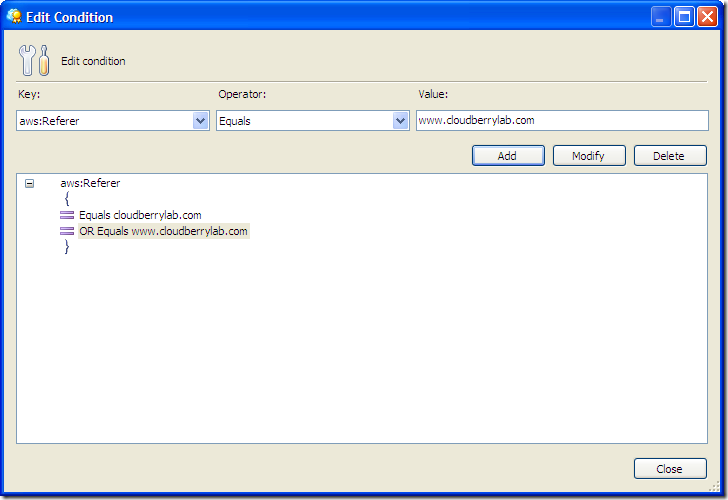Click equals icon beside OR Equals condition
This screenshot has width=728, height=500.
point(67,231)
